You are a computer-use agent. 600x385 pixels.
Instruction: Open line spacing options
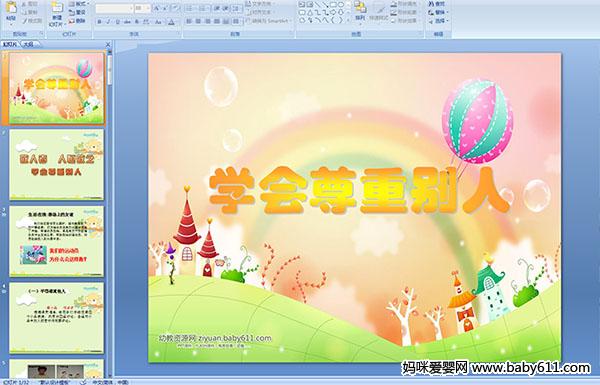pos(236,8)
